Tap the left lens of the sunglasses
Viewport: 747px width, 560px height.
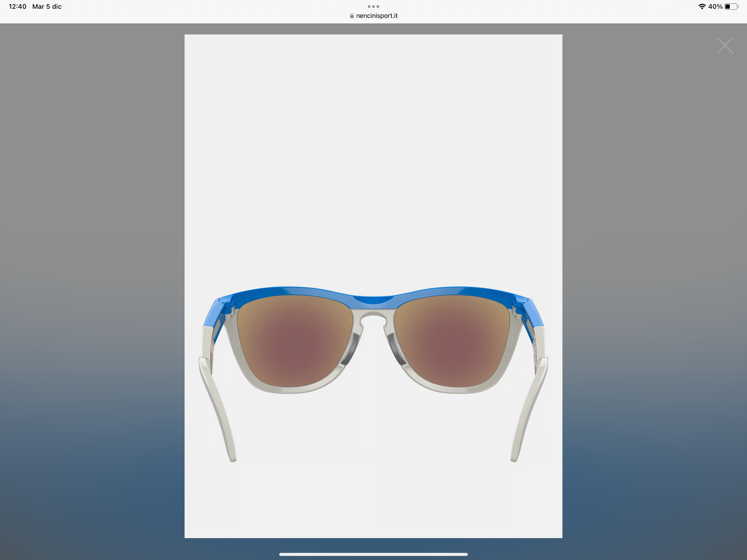292,341
